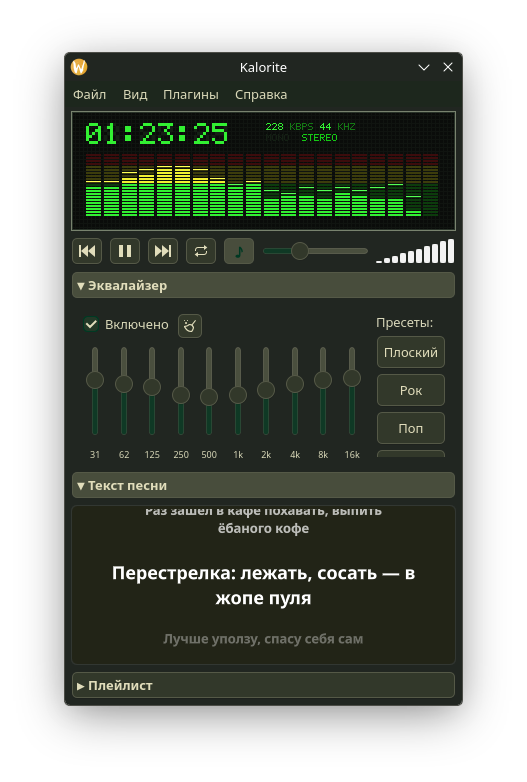Adjust the 250 Hz equalizer slider
The width and height of the screenshot is (527, 782).
click(x=181, y=391)
